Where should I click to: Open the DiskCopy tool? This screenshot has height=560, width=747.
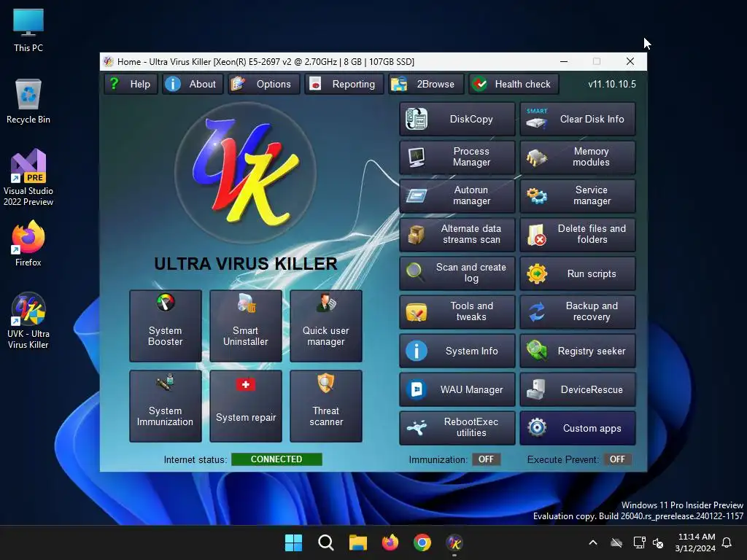(457, 119)
